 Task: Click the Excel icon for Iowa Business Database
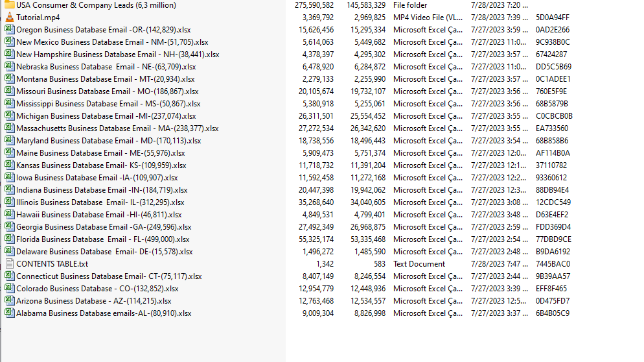point(10,178)
